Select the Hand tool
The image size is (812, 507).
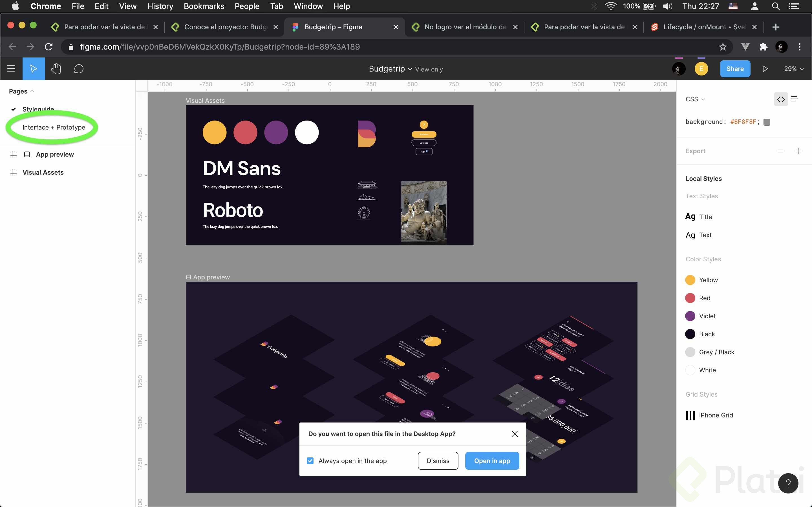tap(56, 69)
